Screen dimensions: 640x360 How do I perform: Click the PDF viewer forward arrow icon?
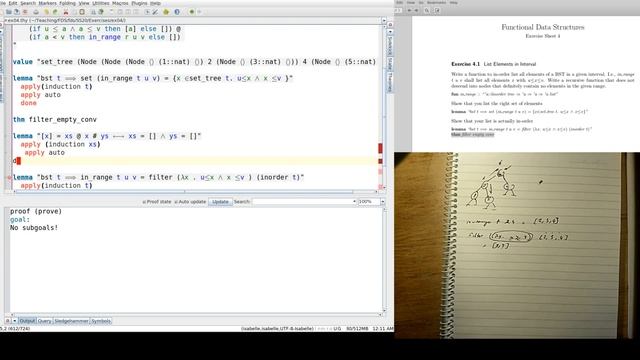coord(416,10)
